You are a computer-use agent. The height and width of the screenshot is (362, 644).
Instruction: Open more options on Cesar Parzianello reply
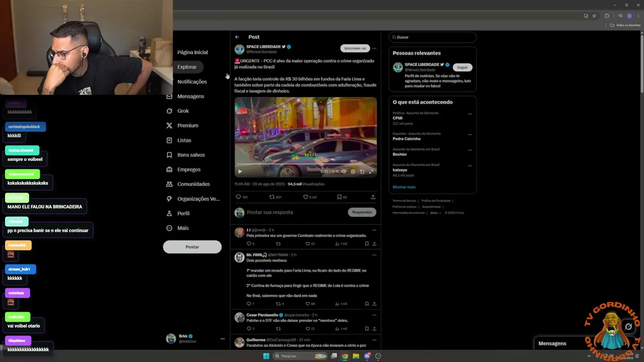pos(374,315)
